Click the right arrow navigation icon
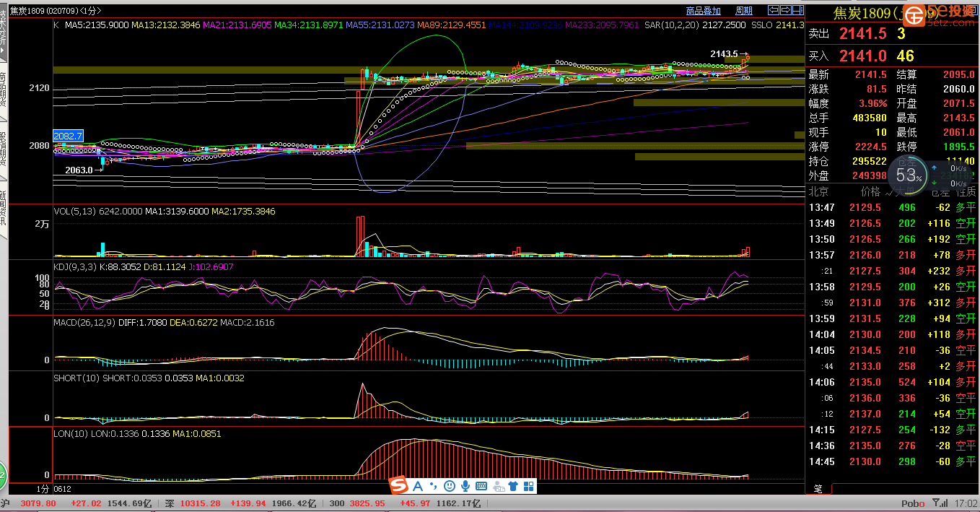This screenshot has width=980, height=512. [785, 11]
